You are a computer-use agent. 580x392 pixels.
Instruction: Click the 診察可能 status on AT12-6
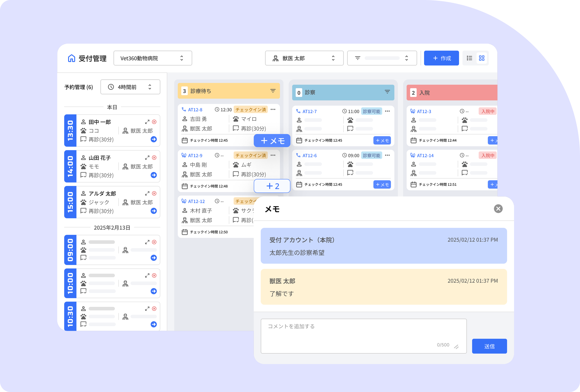coord(372,156)
